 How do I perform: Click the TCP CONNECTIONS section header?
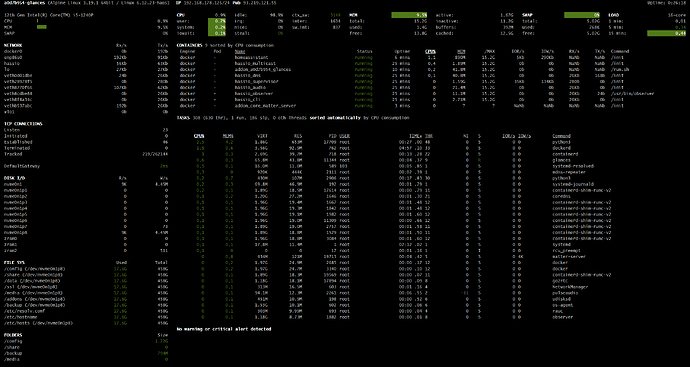[x=23, y=124]
